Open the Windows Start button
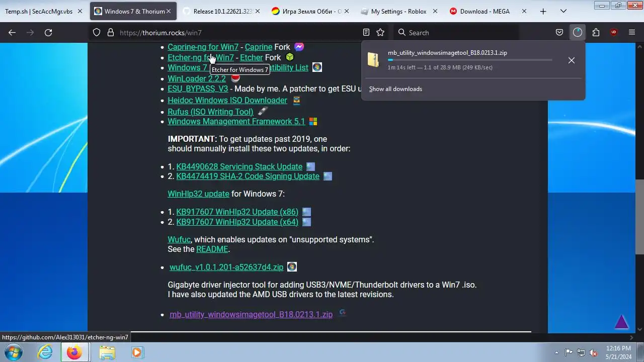This screenshot has width=644, height=362. (14, 352)
